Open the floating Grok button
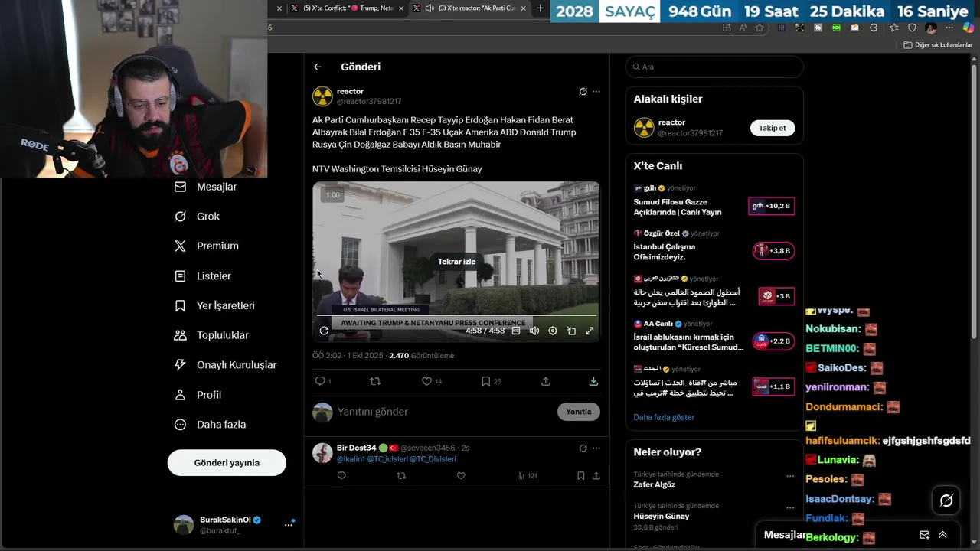980x551 pixels. (946, 500)
